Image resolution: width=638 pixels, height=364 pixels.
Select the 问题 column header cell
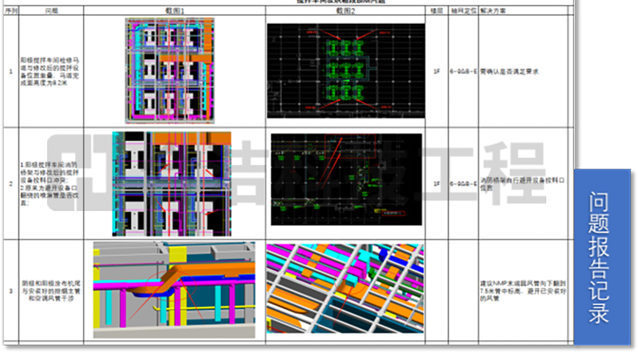click(x=51, y=12)
